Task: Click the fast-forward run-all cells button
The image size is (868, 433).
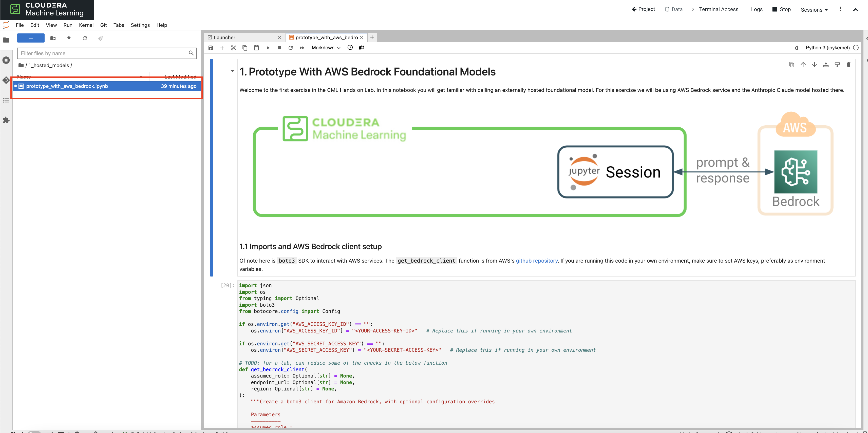Action: 302,48
